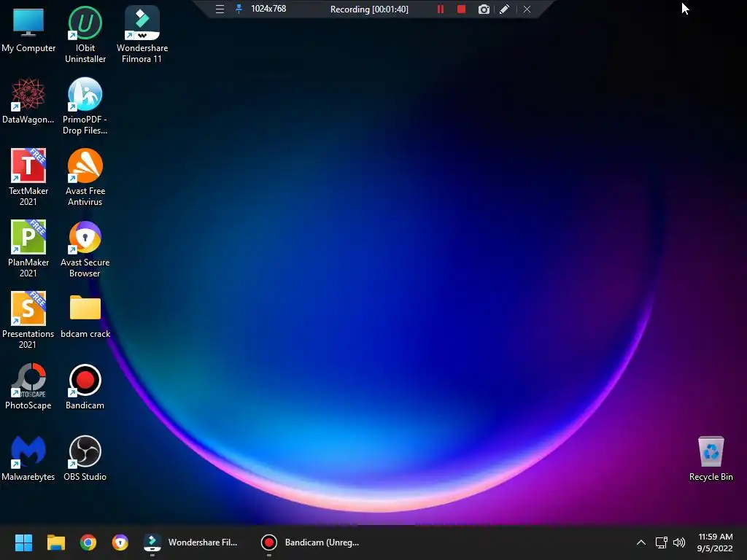Show hidden system tray icons
Viewport: 747px width, 560px height.
point(641,542)
